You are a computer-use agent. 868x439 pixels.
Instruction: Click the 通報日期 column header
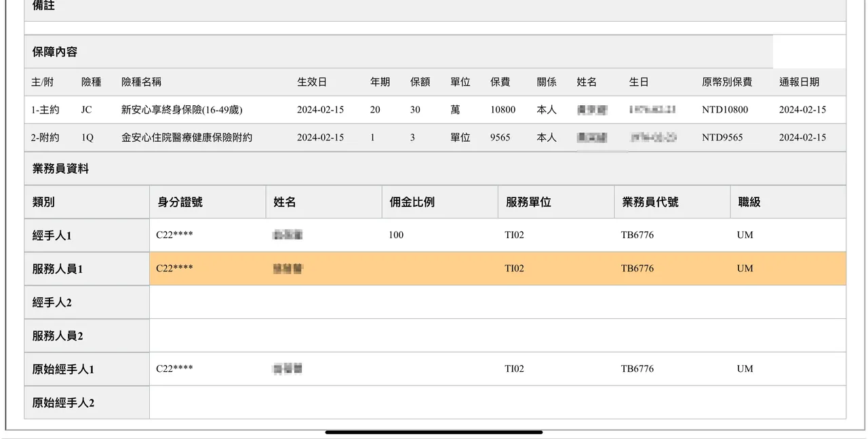tap(799, 82)
